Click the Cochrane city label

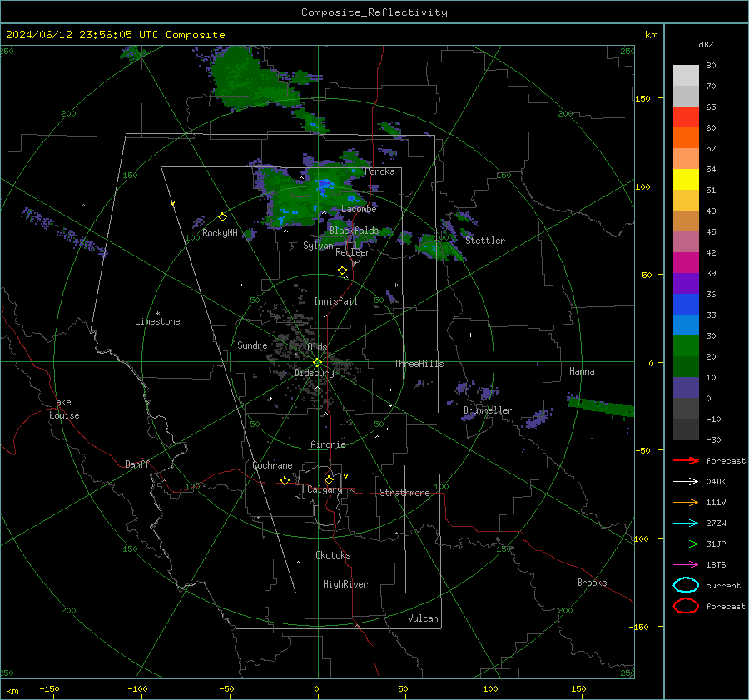tap(272, 465)
